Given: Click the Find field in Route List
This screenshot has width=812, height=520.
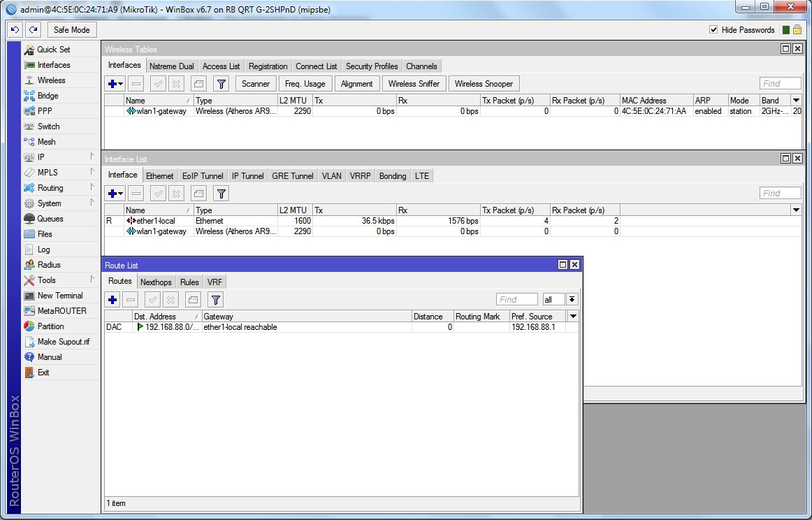Looking at the screenshot, I should [x=517, y=300].
